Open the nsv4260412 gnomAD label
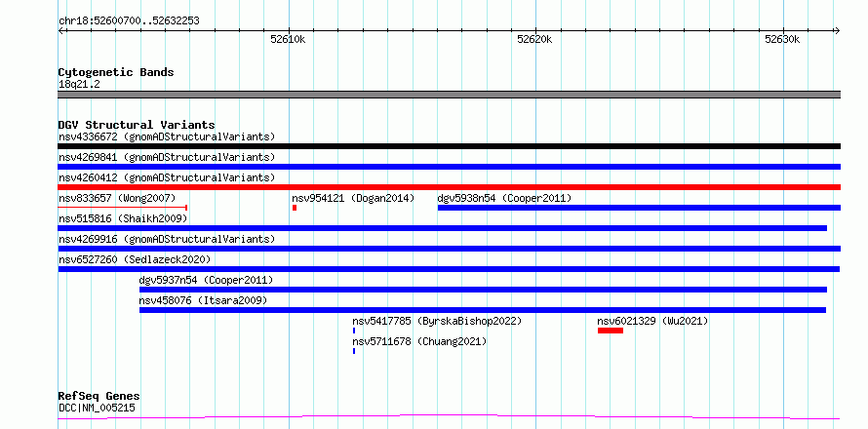This screenshot has width=868, height=429. point(167,177)
